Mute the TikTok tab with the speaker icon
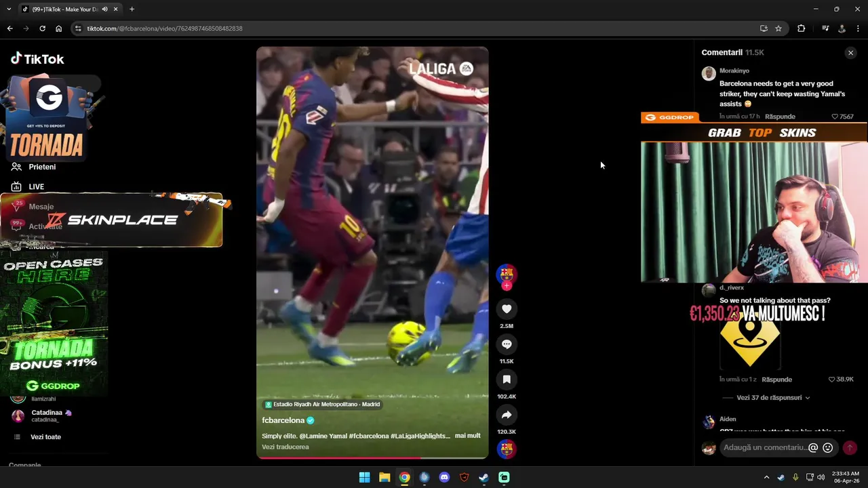868x488 pixels. pyautogui.click(x=104, y=9)
